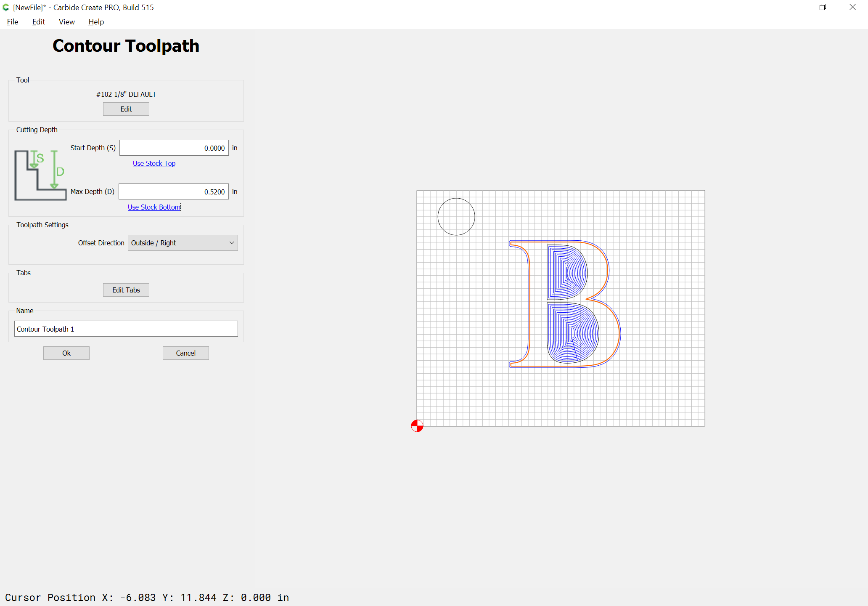Viewport: 868px width, 606px height.
Task: Open the File menu
Action: pos(13,22)
